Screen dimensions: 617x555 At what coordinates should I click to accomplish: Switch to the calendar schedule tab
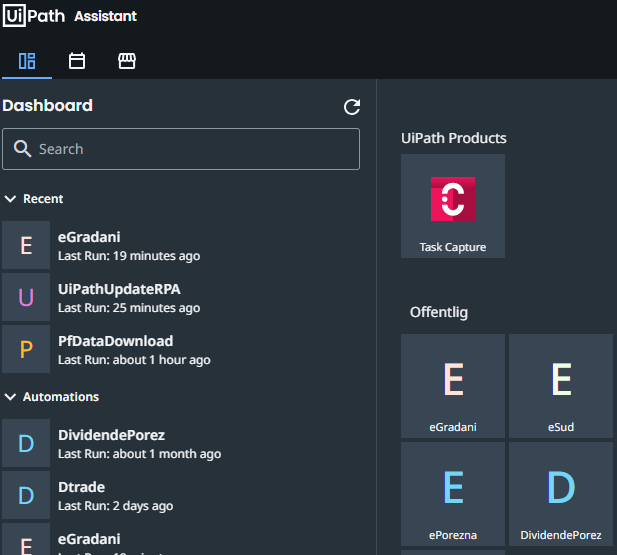(77, 61)
